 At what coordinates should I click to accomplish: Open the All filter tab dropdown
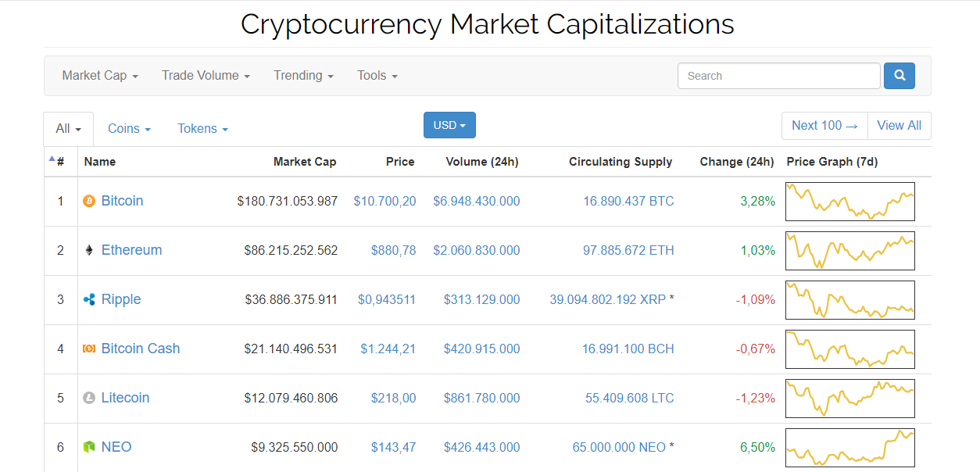(68, 128)
